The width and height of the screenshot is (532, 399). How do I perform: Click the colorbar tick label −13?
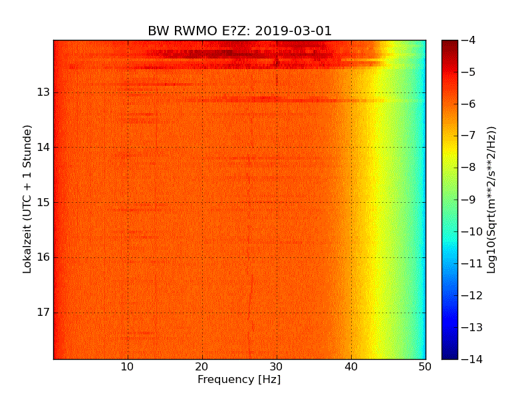pyautogui.click(x=472, y=327)
